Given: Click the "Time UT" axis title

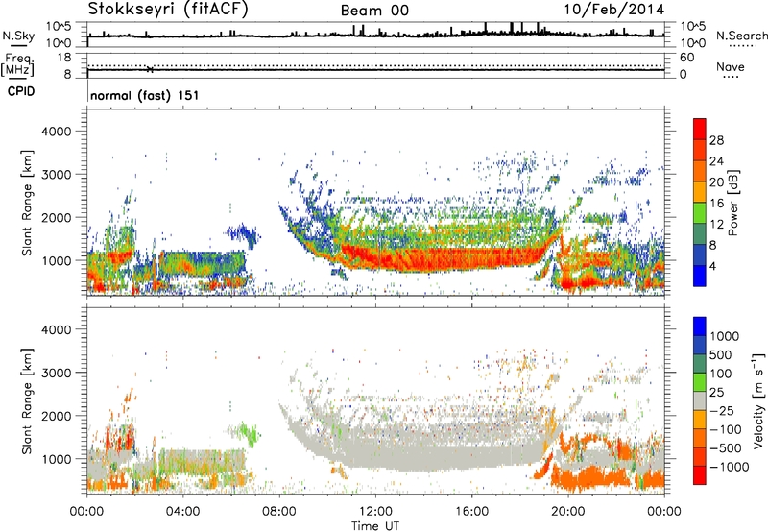Looking at the screenshot, I should [x=375, y=525].
